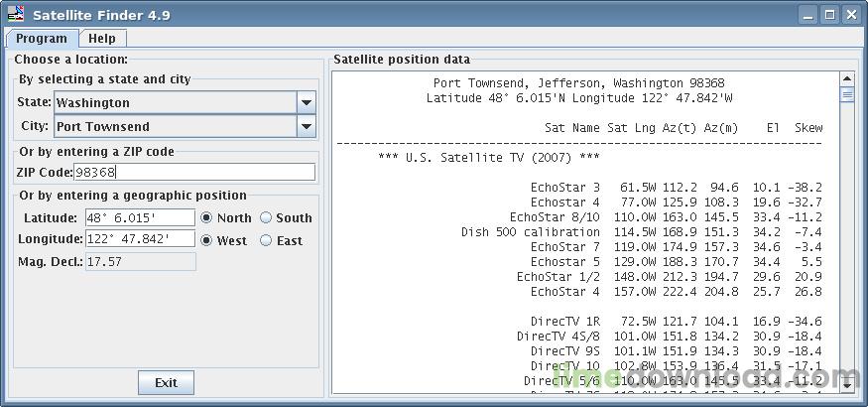Click the ZIP Code input field
This screenshot has height=407, width=868.
click(194, 172)
